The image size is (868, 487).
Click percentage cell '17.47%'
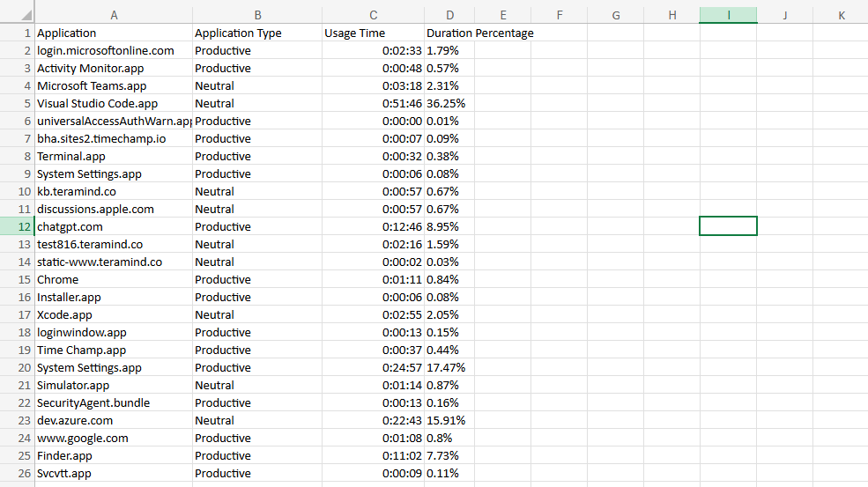coord(449,367)
